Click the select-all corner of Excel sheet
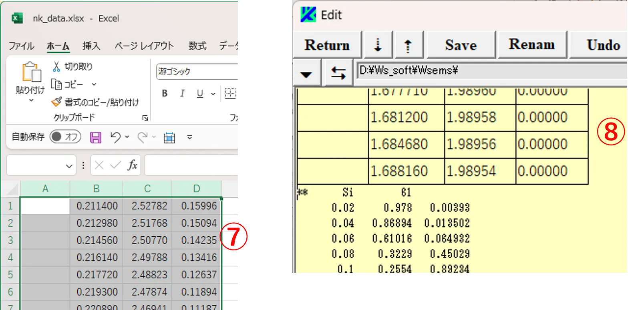This screenshot has height=310, width=644. coord(11,189)
